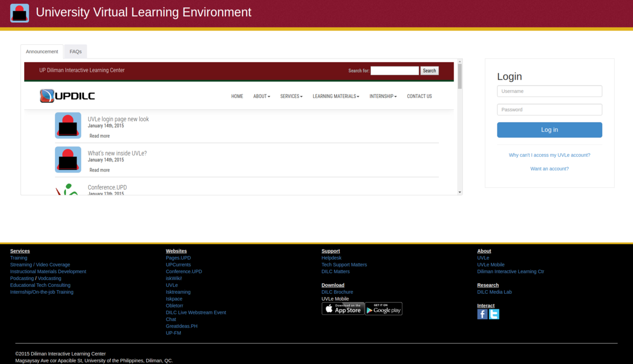Go to HOME in the UPDILC navigation
633x364 pixels.
click(237, 97)
